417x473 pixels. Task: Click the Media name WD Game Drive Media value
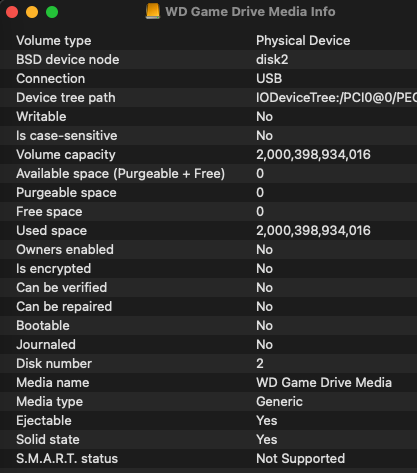pyautogui.click(x=324, y=383)
